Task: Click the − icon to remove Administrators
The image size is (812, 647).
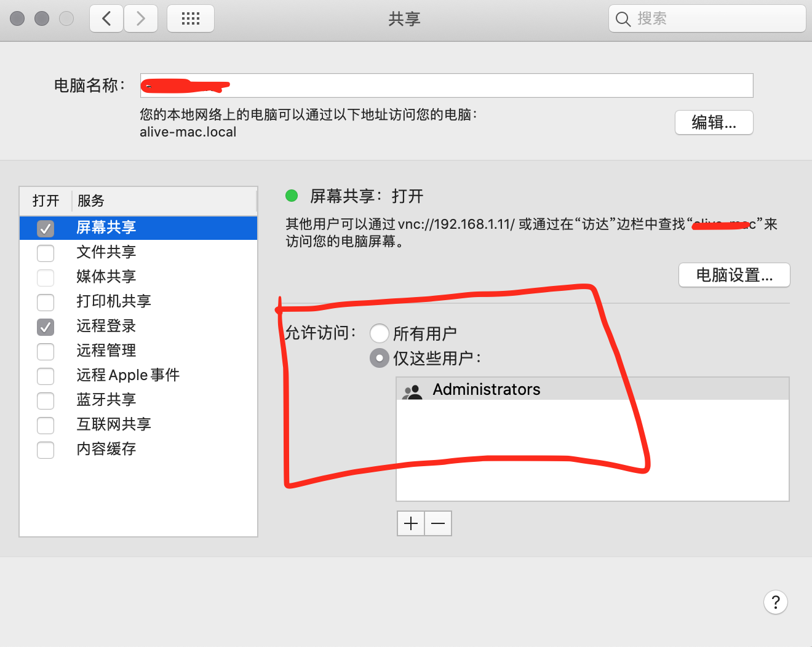Action: click(437, 523)
